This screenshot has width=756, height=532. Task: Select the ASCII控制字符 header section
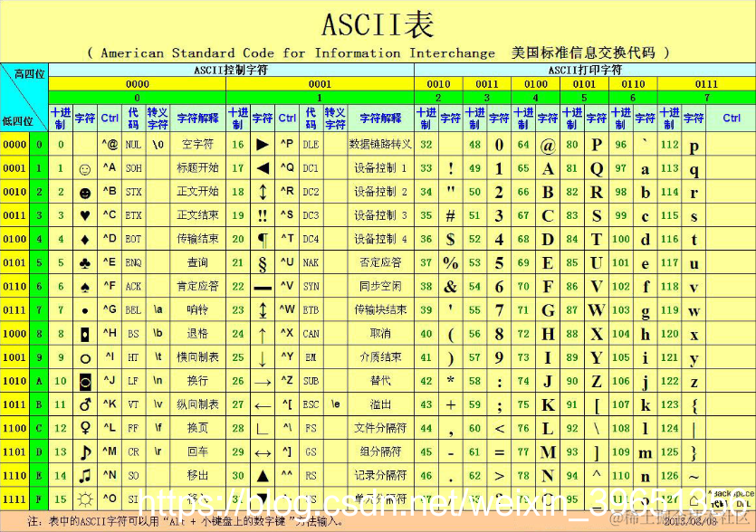tap(229, 69)
